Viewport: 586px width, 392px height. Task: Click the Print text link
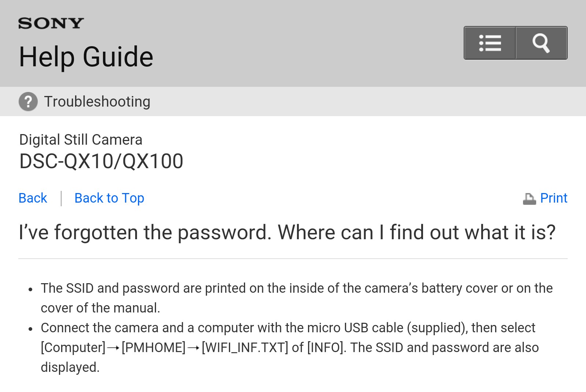click(553, 198)
